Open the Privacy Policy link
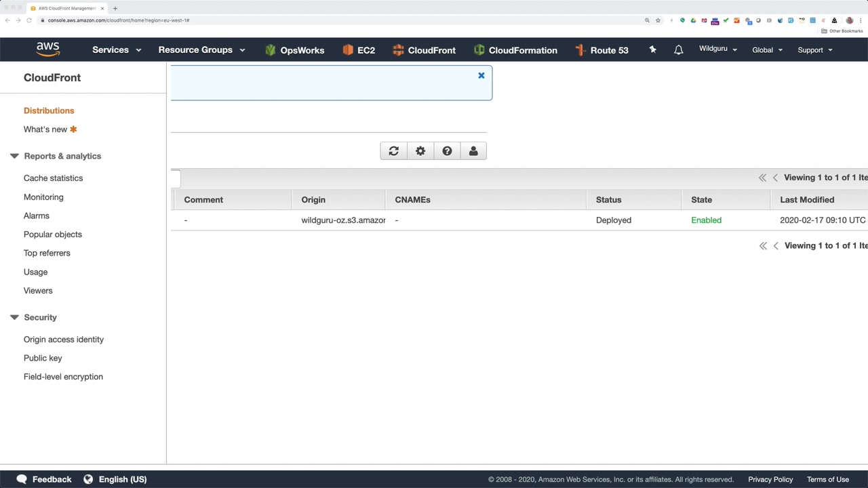The image size is (868, 488). 770,479
